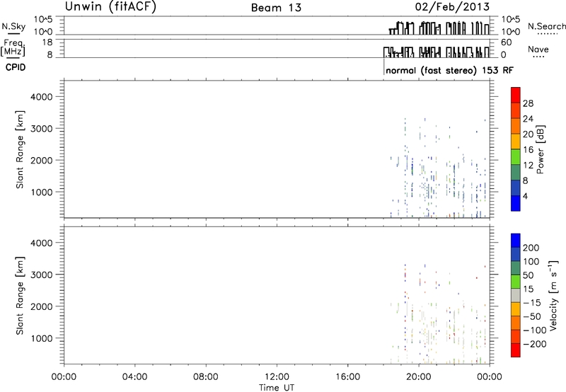Click the light green Power color bar segment near 16
Viewport: 566px width, 392px height.
[x=516, y=156]
